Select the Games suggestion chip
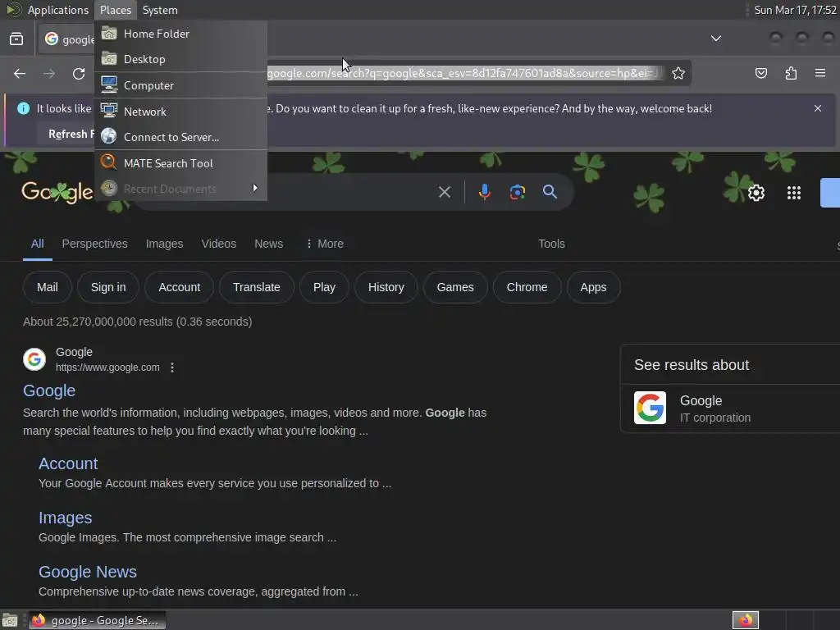 tap(455, 287)
